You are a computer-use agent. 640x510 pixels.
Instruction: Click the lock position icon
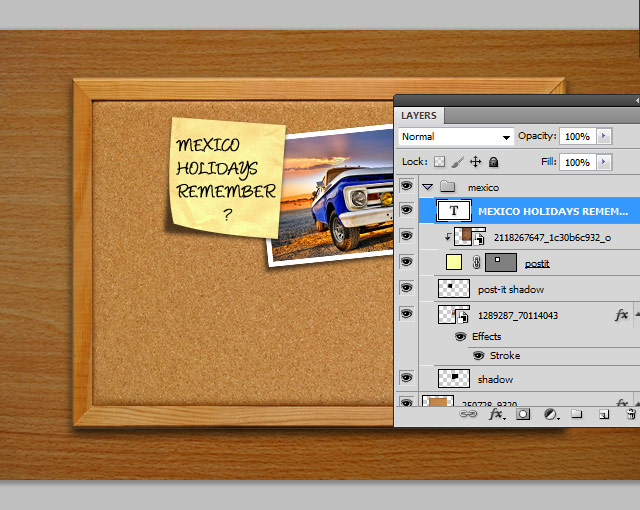point(475,162)
